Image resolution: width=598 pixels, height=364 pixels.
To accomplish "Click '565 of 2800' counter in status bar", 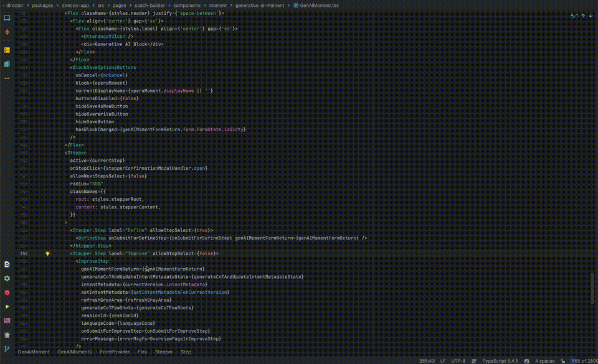I will (x=585, y=360).
